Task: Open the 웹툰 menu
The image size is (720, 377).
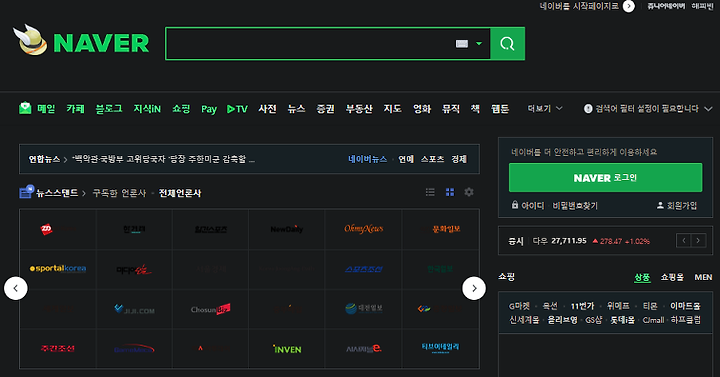Action: point(500,109)
